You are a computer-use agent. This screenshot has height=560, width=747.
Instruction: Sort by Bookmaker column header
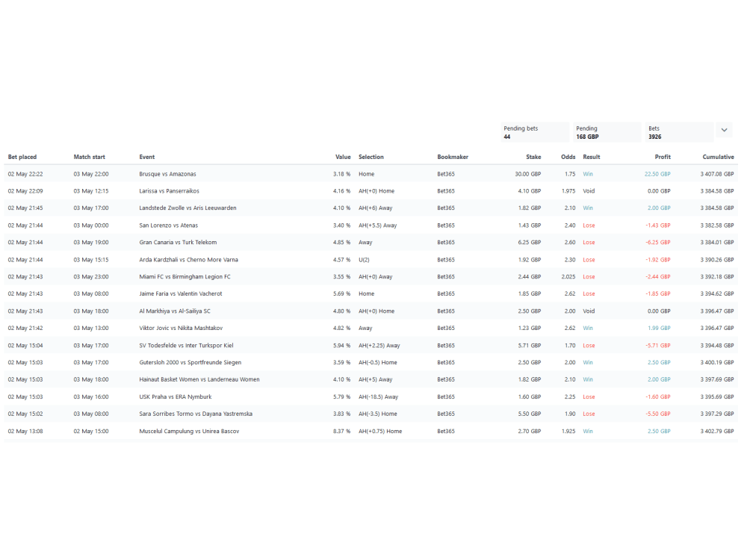453,157
